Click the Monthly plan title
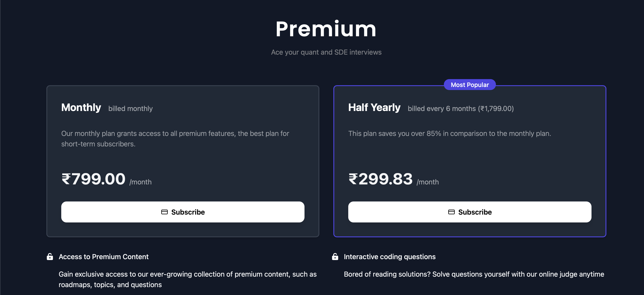Image resolution: width=644 pixels, height=295 pixels. coord(81,108)
